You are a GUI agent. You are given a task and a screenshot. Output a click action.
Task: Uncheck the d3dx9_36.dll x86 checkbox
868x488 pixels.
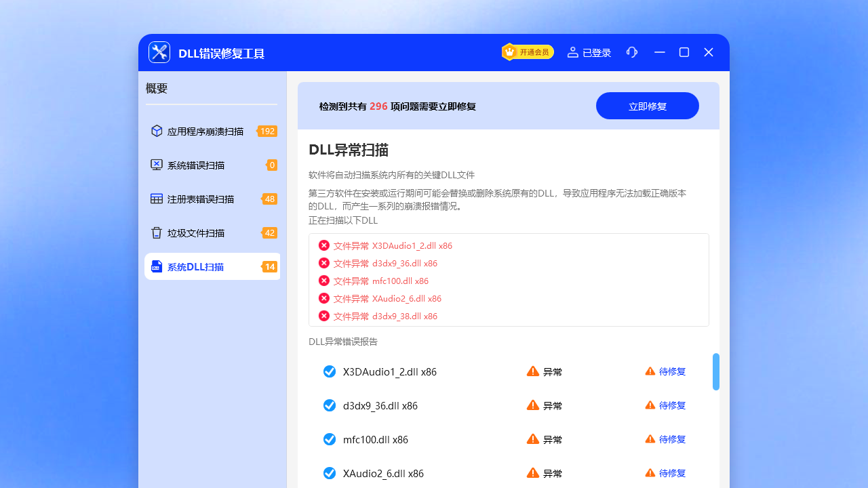tap(330, 405)
